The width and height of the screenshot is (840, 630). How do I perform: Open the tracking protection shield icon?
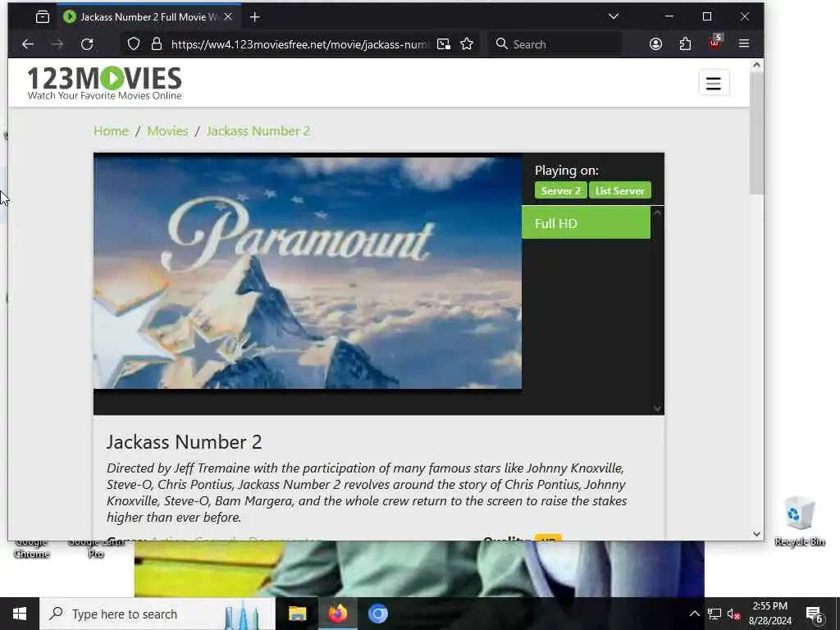pyautogui.click(x=134, y=44)
